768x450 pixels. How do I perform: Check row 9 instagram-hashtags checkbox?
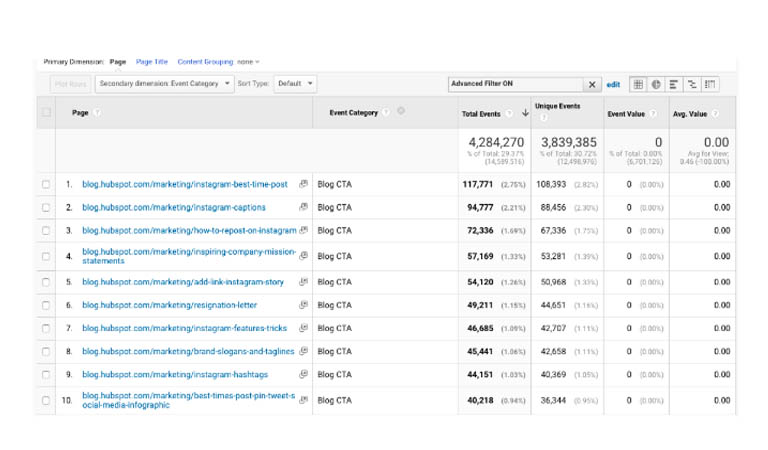(46, 374)
